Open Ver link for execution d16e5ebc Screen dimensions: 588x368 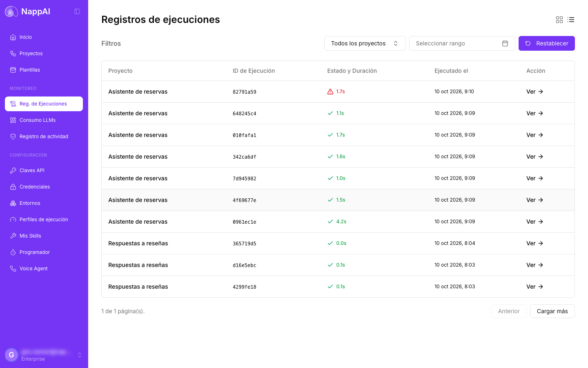[535, 265]
